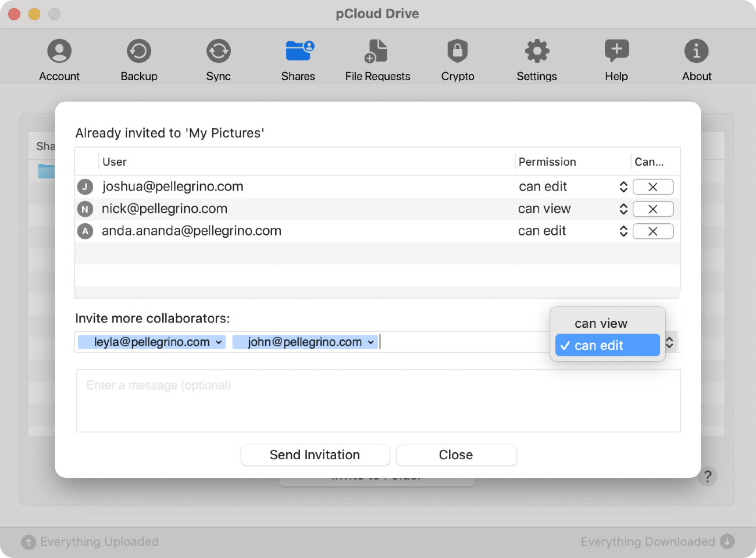756x558 pixels.
Task: Open the Sync section
Action: [219, 60]
